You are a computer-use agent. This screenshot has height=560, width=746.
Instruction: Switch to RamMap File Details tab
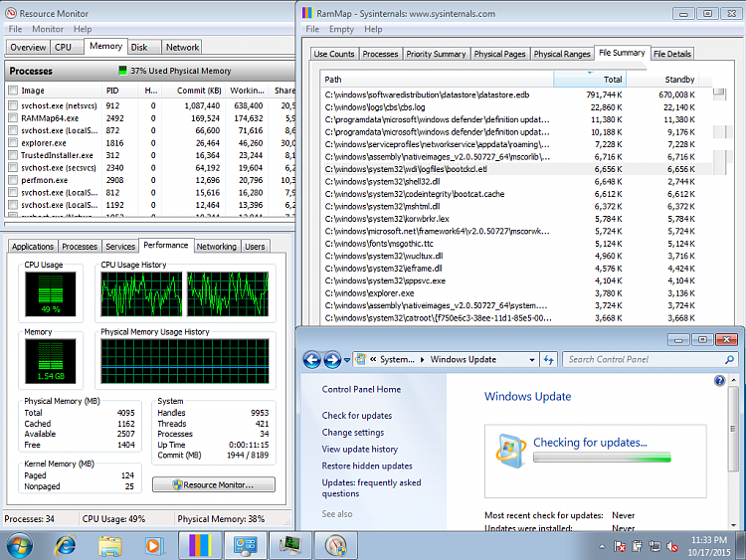pyautogui.click(x=671, y=54)
